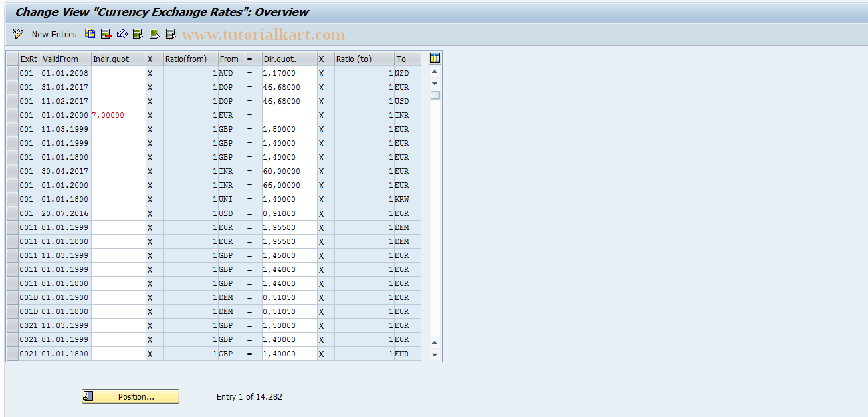
Task: Click the KRW target currency cell
Action: tap(407, 199)
